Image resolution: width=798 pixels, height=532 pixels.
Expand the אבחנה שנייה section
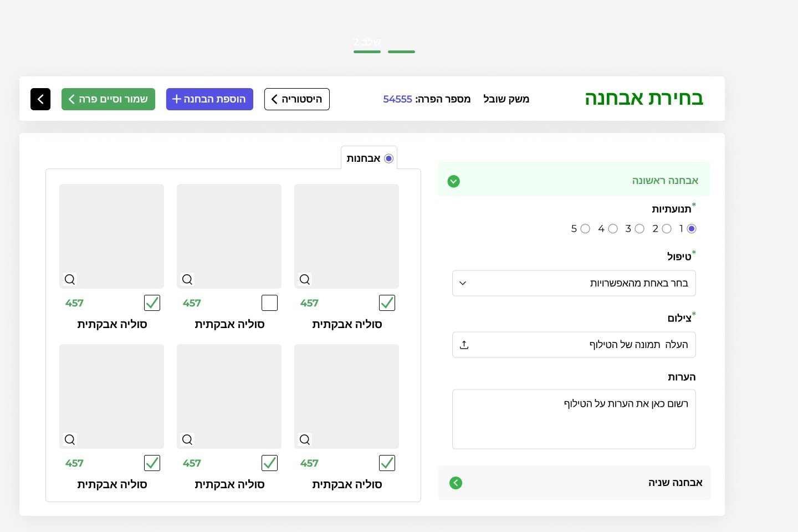pyautogui.click(x=574, y=483)
